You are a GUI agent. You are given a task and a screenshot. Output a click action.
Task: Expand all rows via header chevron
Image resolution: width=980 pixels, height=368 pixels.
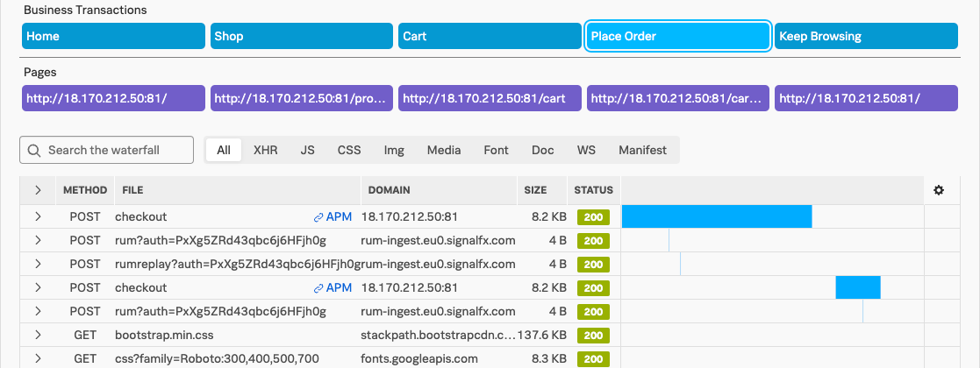click(x=38, y=190)
